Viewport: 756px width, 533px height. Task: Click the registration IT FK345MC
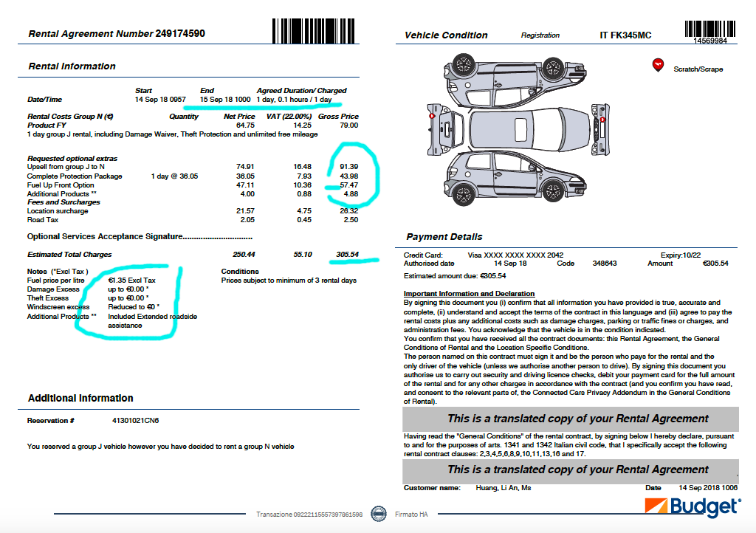click(625, 35)
